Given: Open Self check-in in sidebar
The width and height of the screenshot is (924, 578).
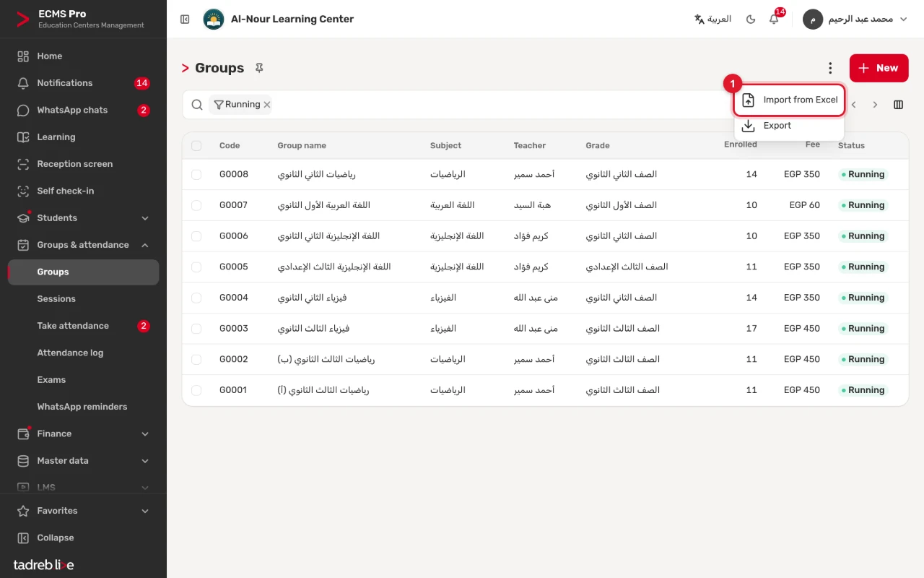Looking at the screenshot, I should pos(84,191).
